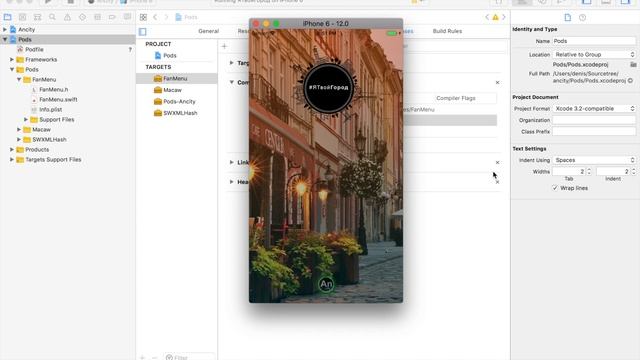Expand the Frameworks group
This screenshot has width=640, height=360.
click(x=12, y=60)
